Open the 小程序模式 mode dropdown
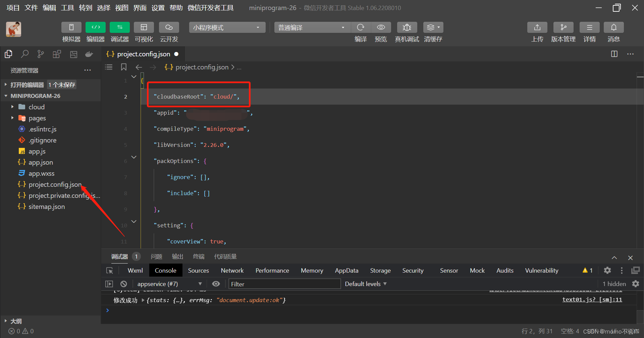Viewport: 644px width, 338px height. 227,27
